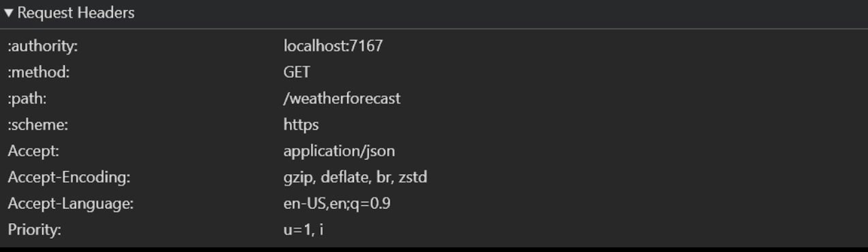Click the https scheme value
Viewport: 868px width, 252px height.
301,125
